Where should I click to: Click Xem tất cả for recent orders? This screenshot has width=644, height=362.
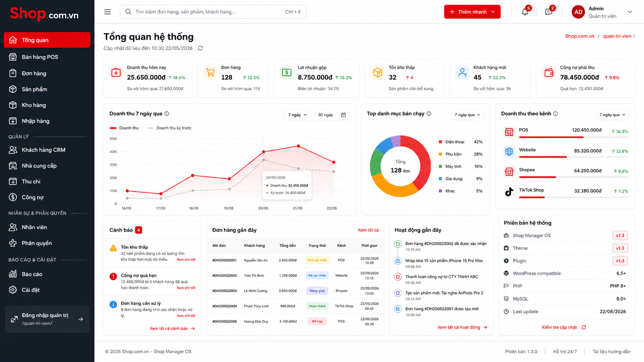(x=368, y=230)
